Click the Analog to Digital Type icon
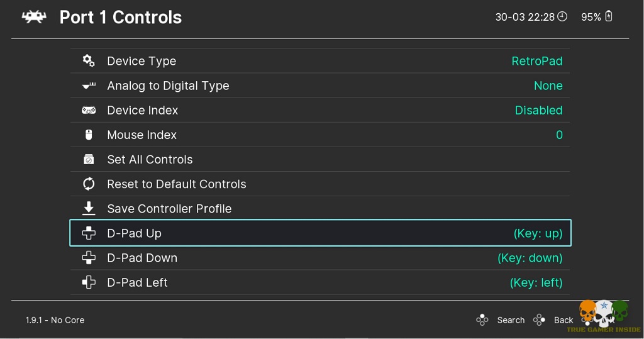The image size is (644, 339). 89,86
